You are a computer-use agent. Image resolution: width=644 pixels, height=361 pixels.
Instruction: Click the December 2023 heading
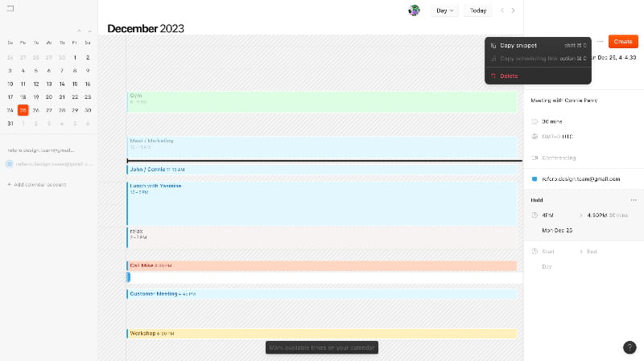146,29
